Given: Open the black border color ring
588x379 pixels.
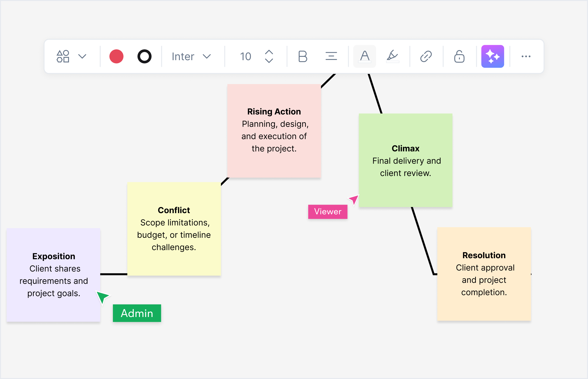Looking at the screenshot, I should [x=144, y=56].
